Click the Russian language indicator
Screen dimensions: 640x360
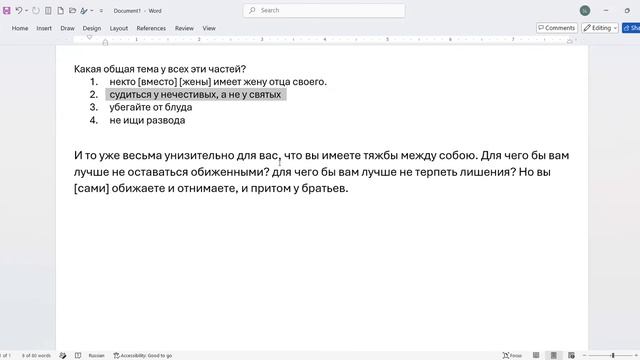click(96, 356)
